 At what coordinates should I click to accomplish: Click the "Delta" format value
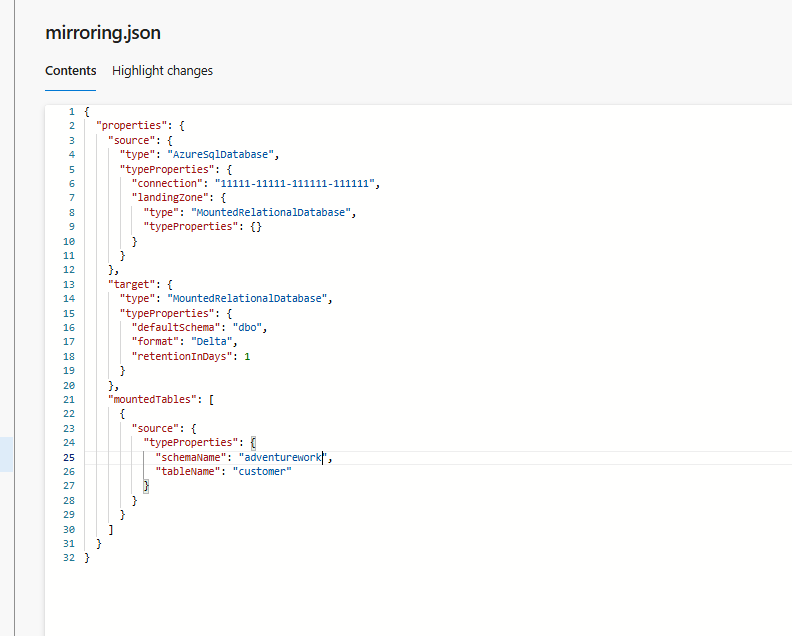[x=212, y=341]
